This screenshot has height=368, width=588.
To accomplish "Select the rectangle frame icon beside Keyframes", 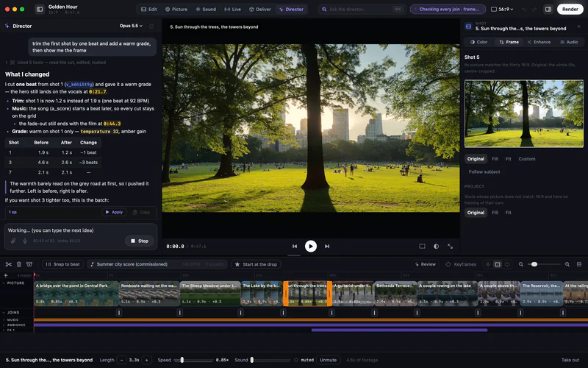I will (x=498, y=264).
